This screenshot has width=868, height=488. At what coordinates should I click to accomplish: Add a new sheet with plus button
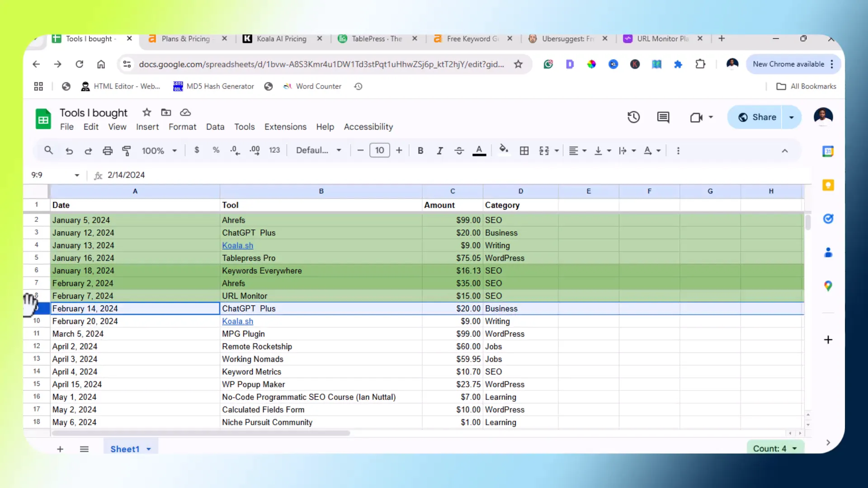pyautogui.click(x=60, y=449)
